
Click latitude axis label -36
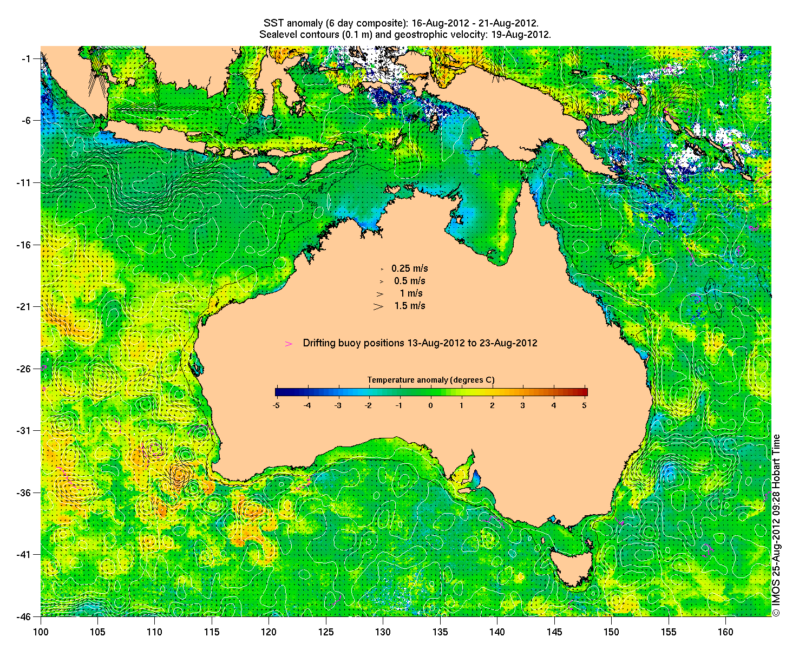(x=24, y=493)
